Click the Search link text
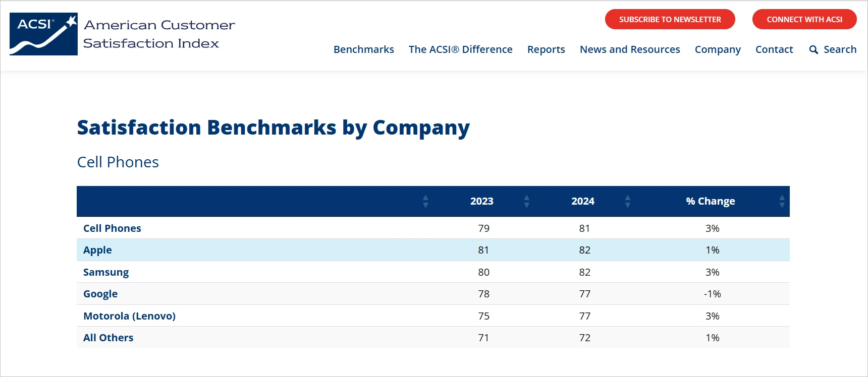Viewport: 868px width, 377px height. click(840, 49)
